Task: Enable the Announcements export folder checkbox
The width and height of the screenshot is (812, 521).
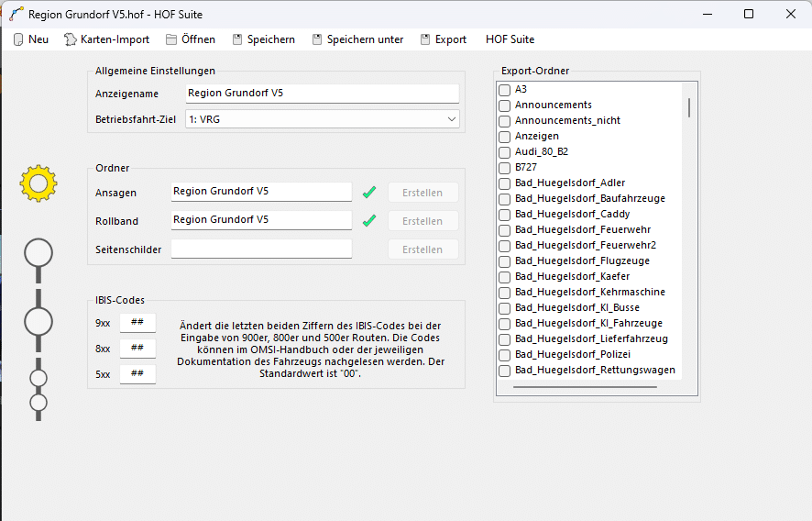Action: [x=504, y=105]
